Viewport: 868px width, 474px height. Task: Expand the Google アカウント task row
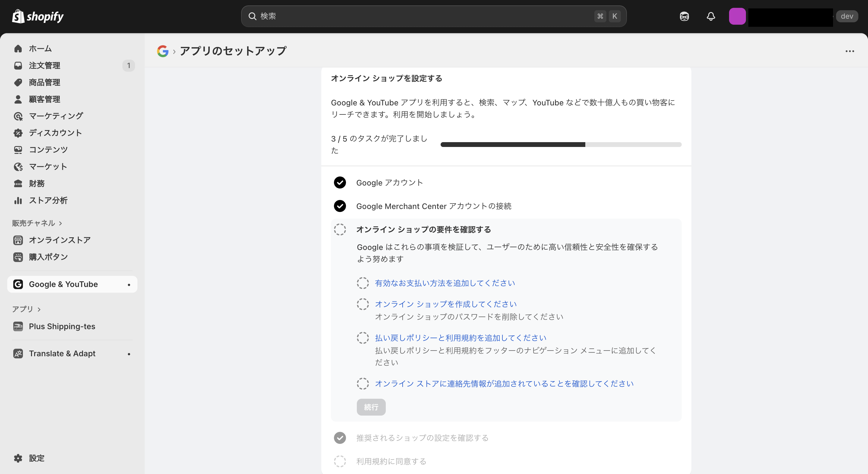[x=506, y=182]
